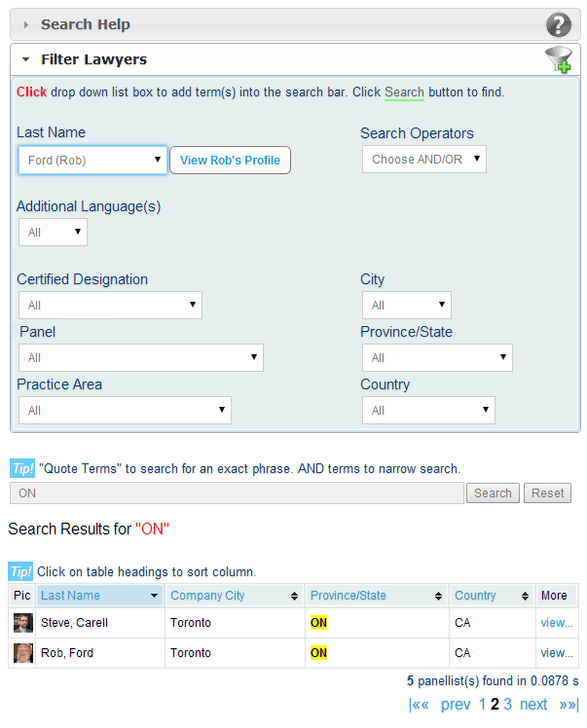Click the next page link
The image size is (587, 728).
point(533,705)
